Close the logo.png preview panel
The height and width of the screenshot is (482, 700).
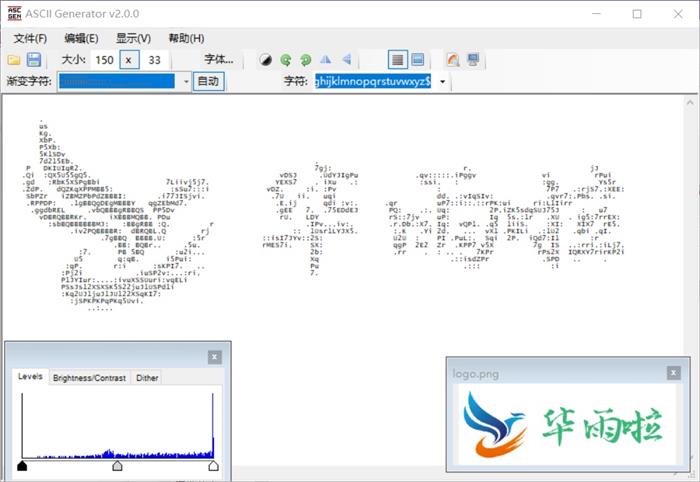674,373
